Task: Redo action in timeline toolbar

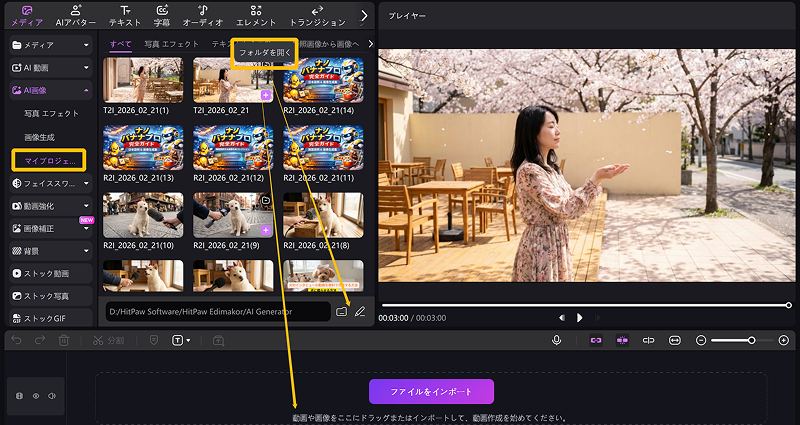Action: click(x=40, y=340)
